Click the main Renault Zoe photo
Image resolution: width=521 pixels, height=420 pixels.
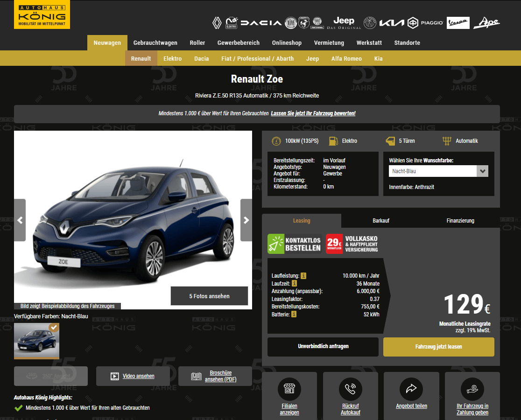click(x=133, y=220)
